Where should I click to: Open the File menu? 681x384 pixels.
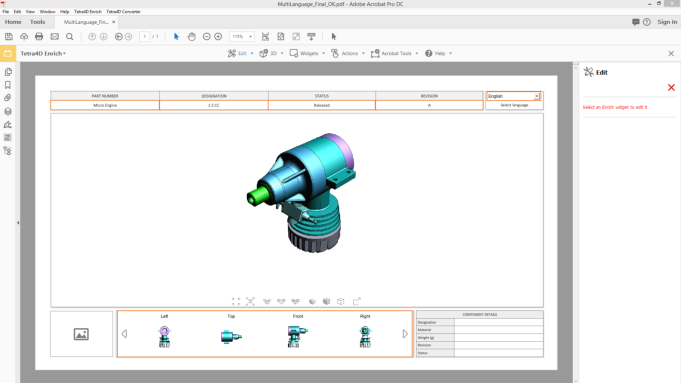[x=5, y=12]
